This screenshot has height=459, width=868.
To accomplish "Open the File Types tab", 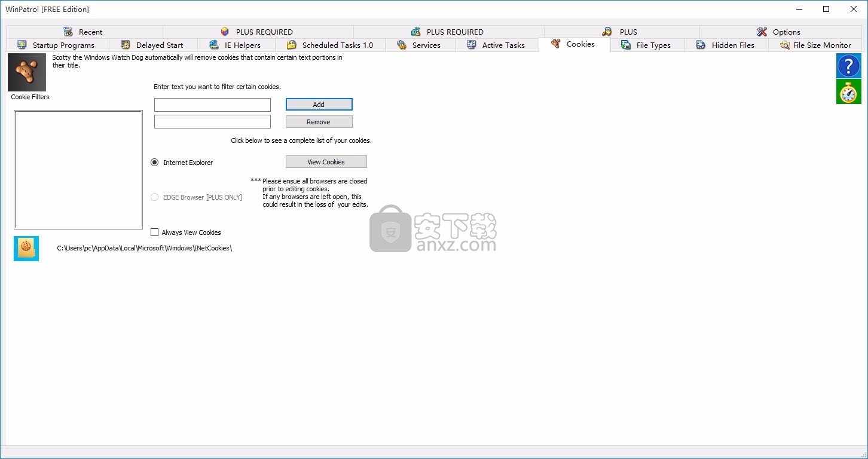I will click(x=647, y=45).
